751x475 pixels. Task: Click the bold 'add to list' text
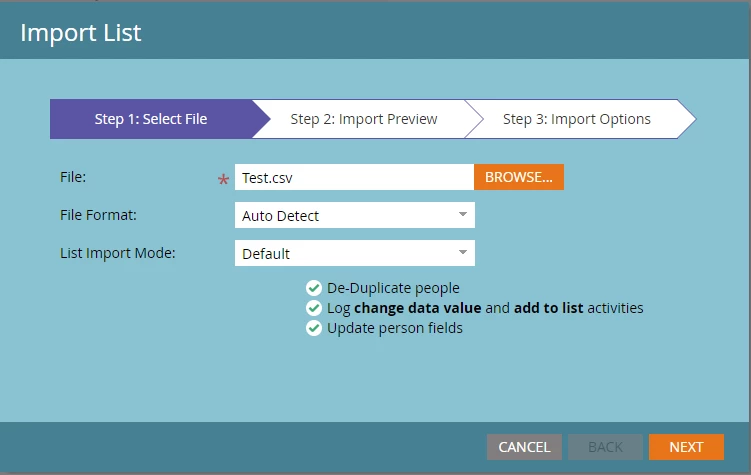548,308
